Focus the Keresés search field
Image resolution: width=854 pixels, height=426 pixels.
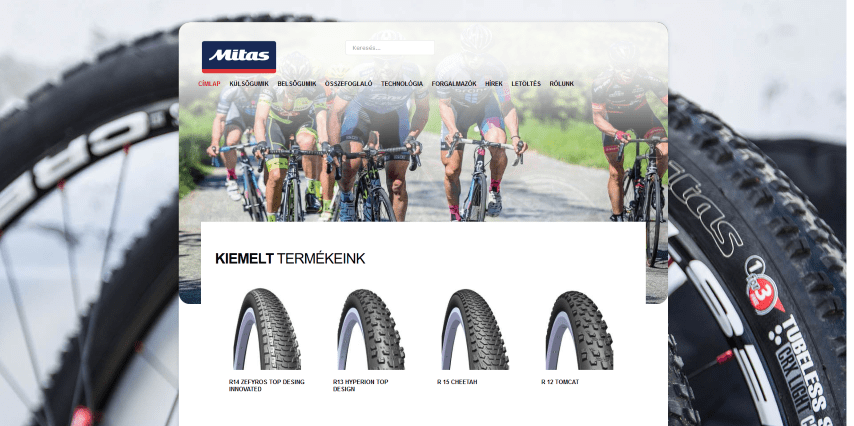coord(390,48)
